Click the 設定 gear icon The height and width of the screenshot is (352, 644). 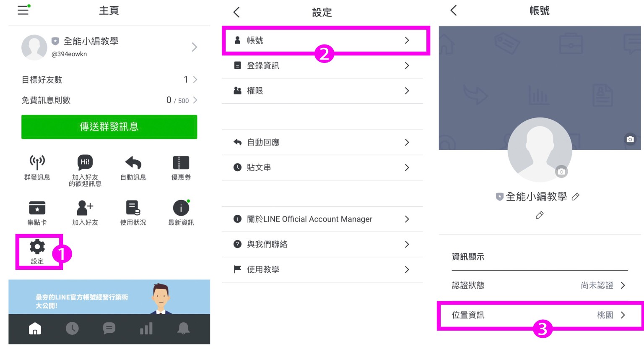tap(37, 248)
